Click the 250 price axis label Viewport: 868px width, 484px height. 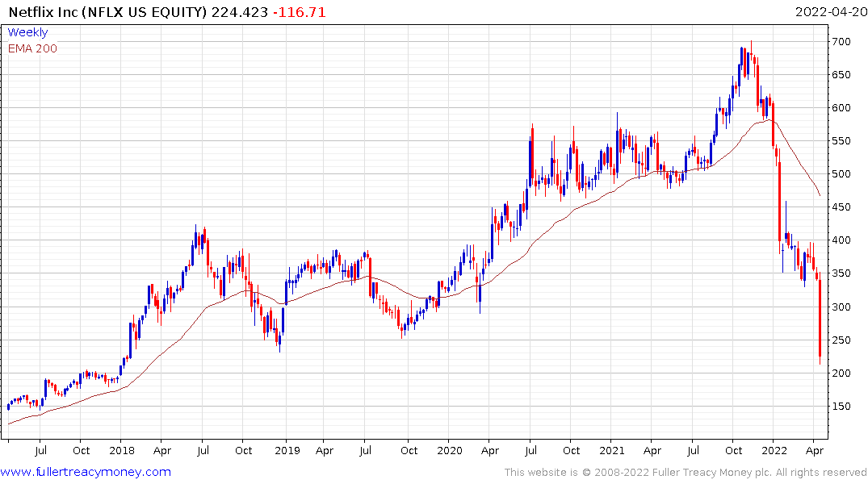click(841, 340)
